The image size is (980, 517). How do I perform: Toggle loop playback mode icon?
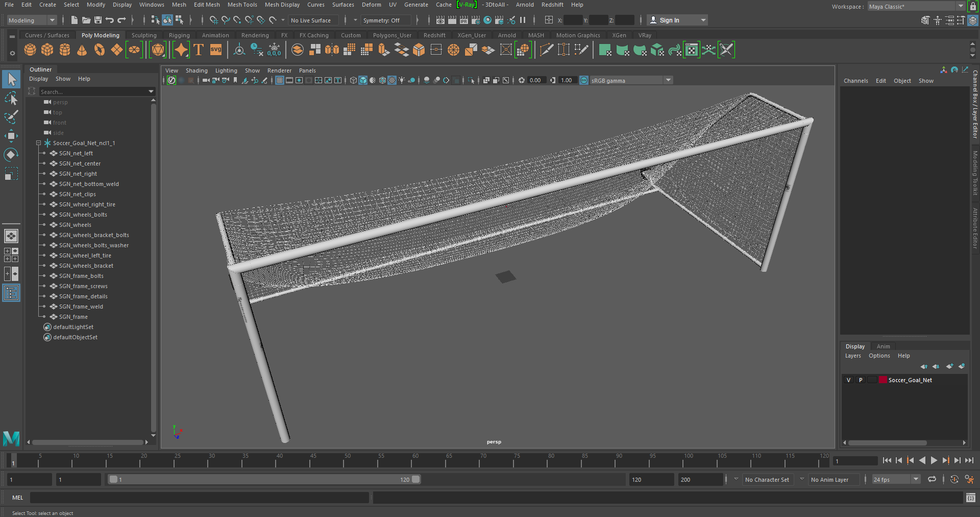coord(932,479)
